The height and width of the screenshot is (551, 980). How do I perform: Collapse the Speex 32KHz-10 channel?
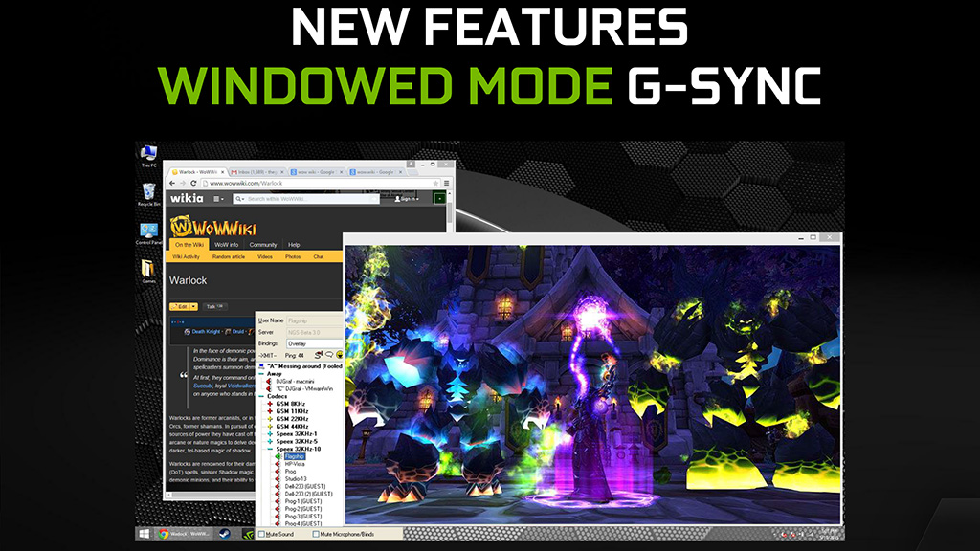click(270, 449)
